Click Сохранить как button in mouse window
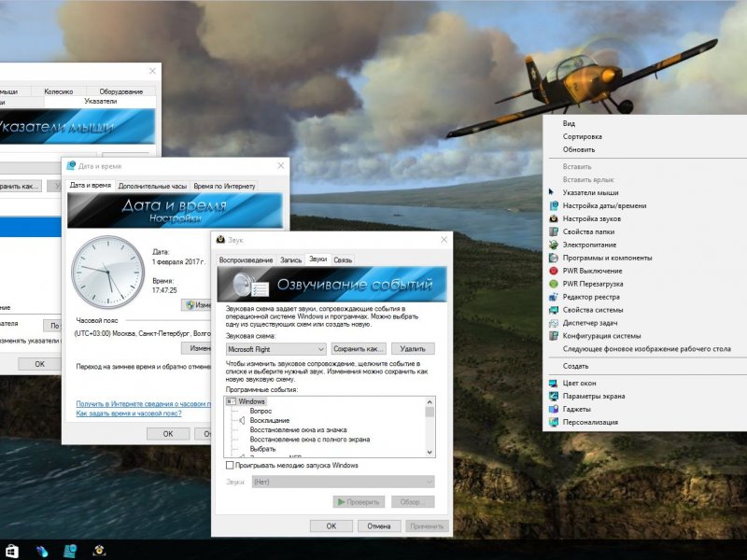Screen dimensions: 747x560 tap(20, 186)
